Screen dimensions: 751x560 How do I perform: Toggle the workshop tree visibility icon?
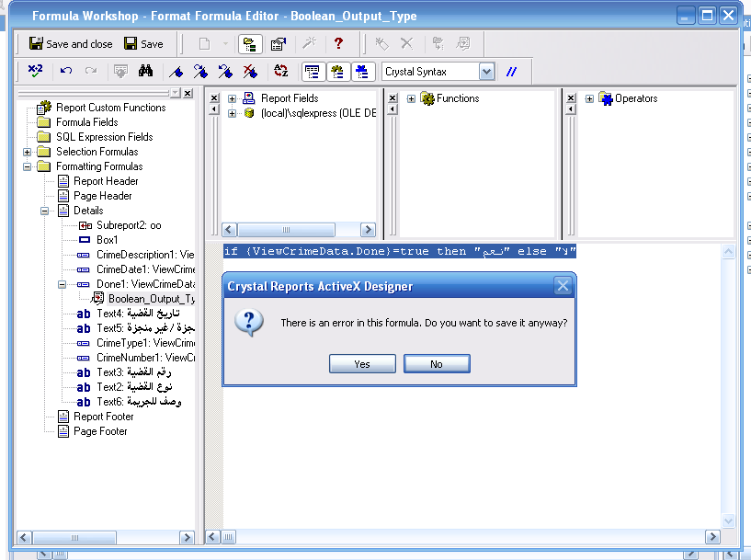pyautogui.click(x=250, y=44)
